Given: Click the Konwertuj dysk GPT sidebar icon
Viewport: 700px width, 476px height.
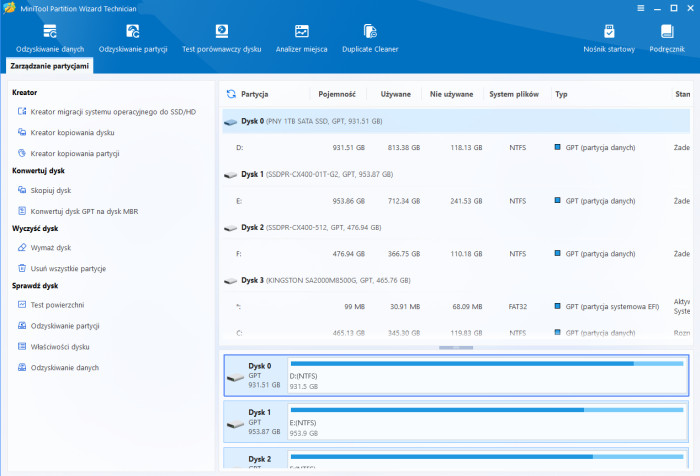Looking at the screenshot, I should (x=22, y=211).
